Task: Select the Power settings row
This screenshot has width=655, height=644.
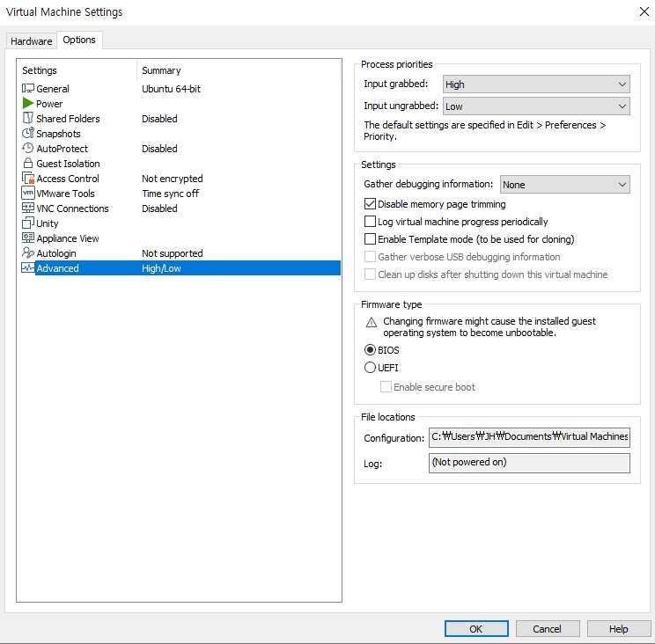Action: pos(49,104)
